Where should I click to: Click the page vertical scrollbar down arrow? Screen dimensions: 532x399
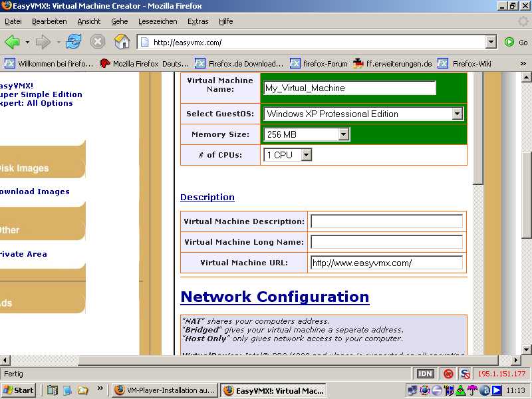click(526, 350)
